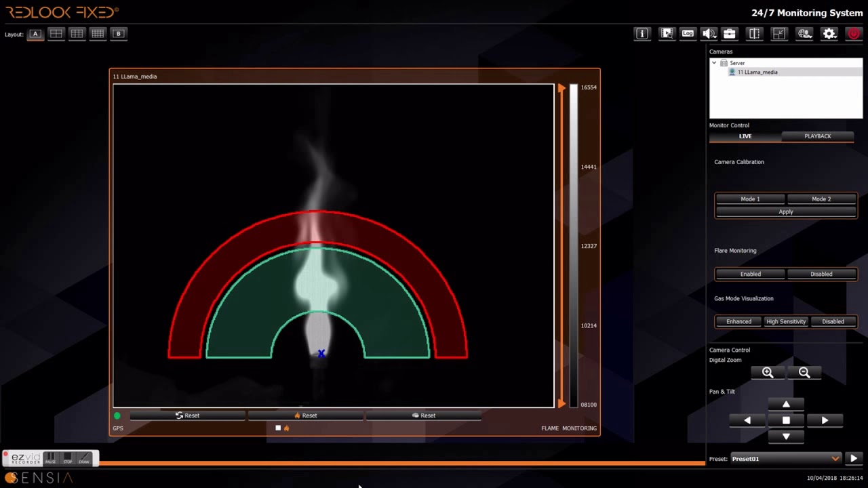
Task: Stop pan and tilt movement
Action: tap(786, 421)
